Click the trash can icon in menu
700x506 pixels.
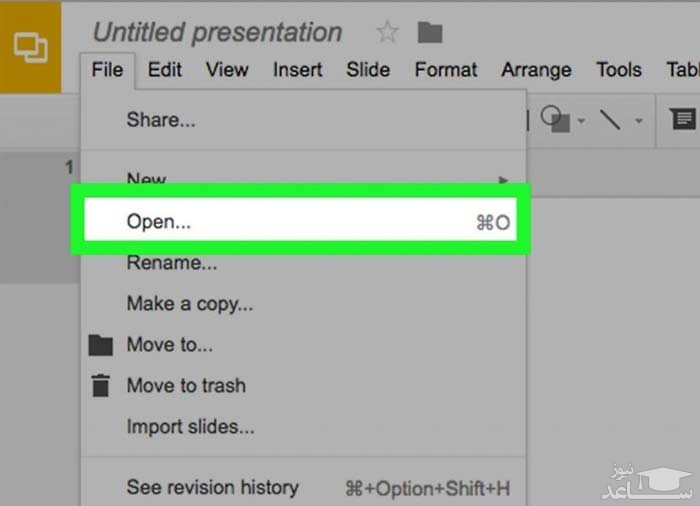coord(100,386)
